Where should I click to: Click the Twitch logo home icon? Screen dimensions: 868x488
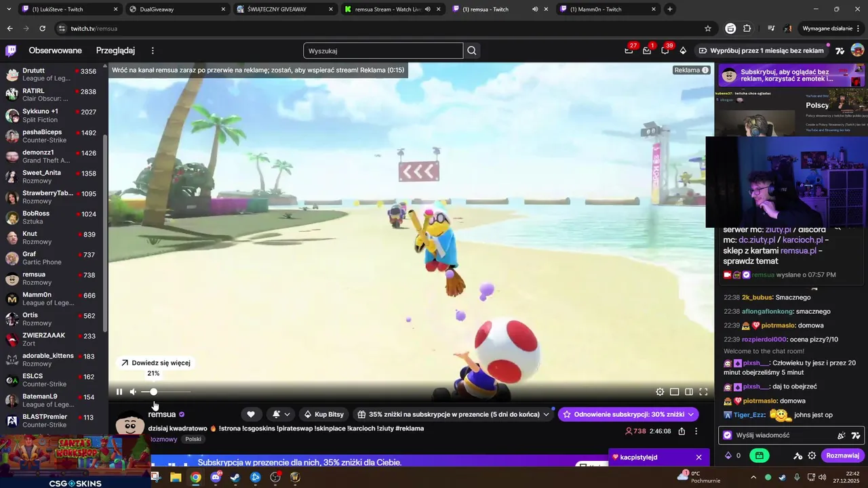[x=11, y=50]
